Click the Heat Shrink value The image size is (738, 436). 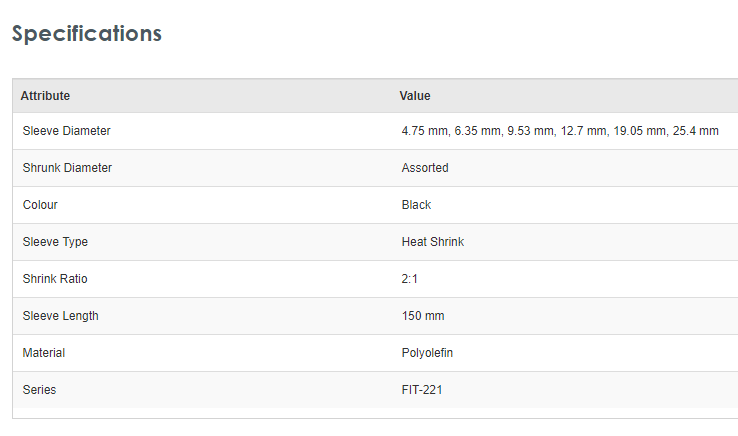tap(433, 242)
